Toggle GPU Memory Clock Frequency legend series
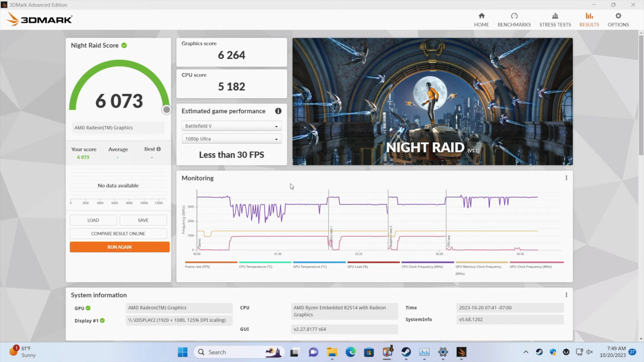The width and height of the screenshot is (644, 362). (x=481, y=268)
